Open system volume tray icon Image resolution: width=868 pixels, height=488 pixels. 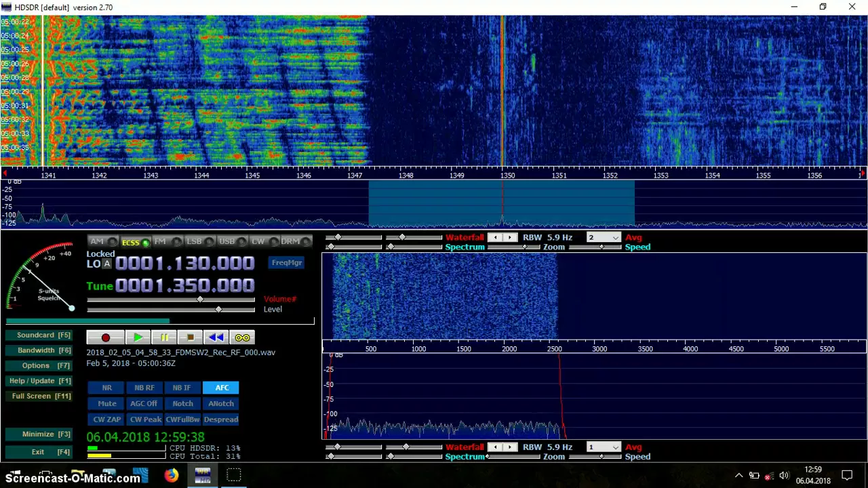click(x=784, y=475)
